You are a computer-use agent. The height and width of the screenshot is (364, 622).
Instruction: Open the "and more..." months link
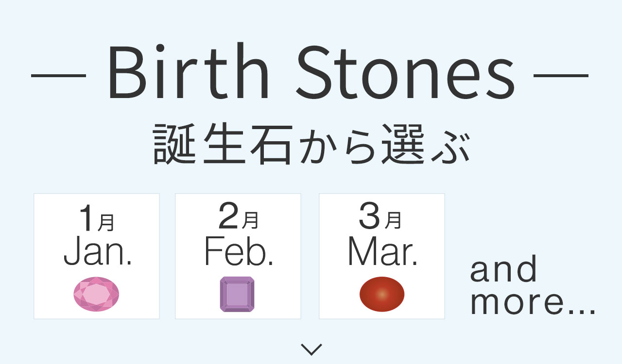(x=532, y=286)
